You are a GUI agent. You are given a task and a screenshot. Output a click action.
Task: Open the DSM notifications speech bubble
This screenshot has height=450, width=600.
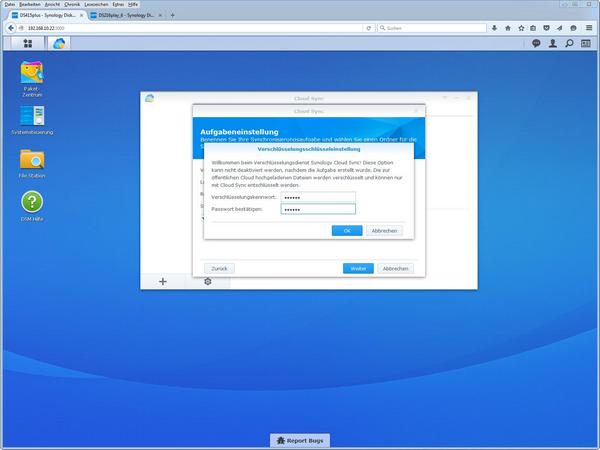[536, 43]
